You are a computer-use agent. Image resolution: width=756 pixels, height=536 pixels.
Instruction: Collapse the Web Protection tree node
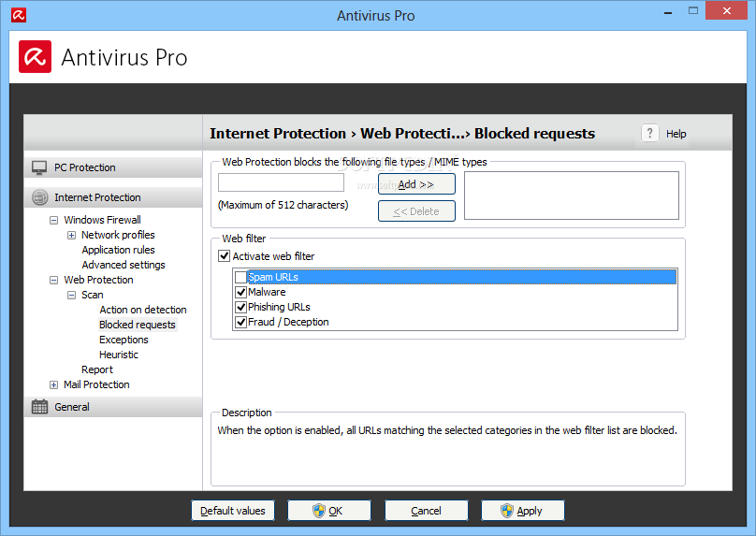pyautogui.click(x=53, y=280)
